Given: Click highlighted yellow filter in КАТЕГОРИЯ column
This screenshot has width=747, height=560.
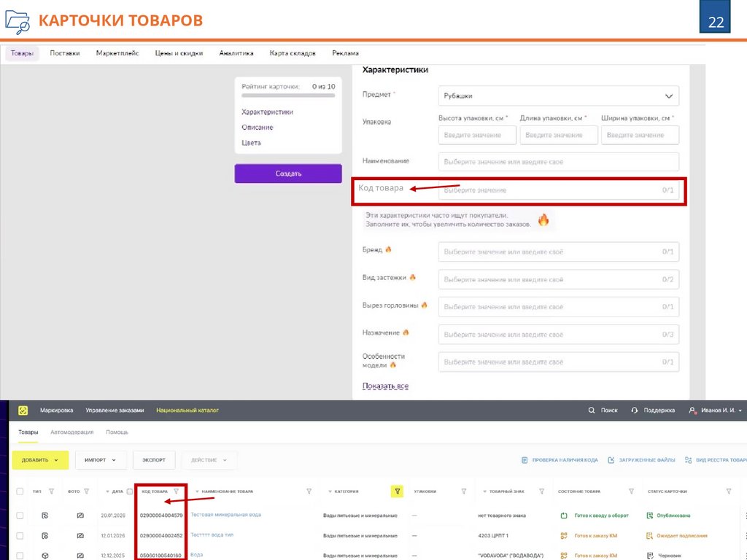Looking at the screenshot, I should pyautogui.click(x=397, y=491).
